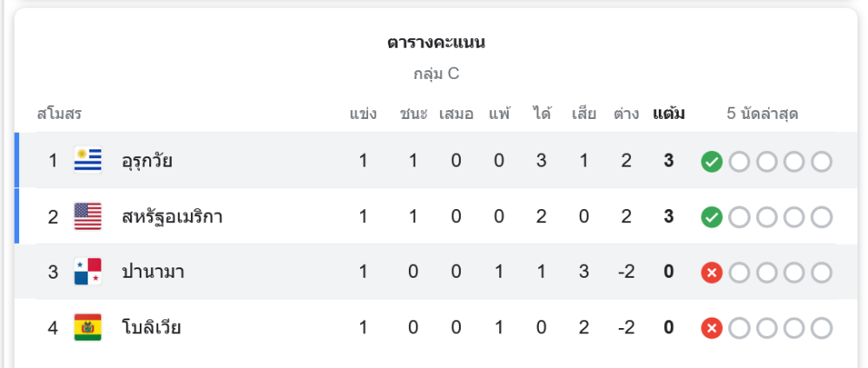This screenshot has width=868, height=368.
Task: Click Panama's red loss X icon
Action: click(712, 273)
